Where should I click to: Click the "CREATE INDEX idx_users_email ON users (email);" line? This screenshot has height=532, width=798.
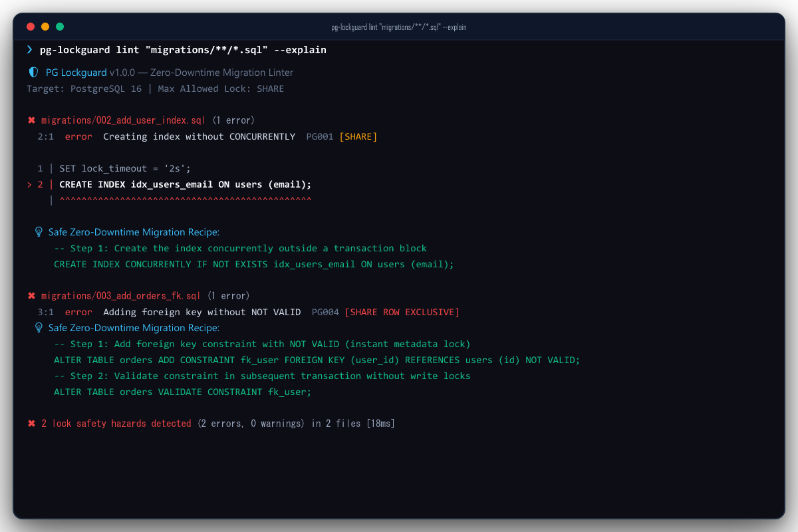(186, 184)
